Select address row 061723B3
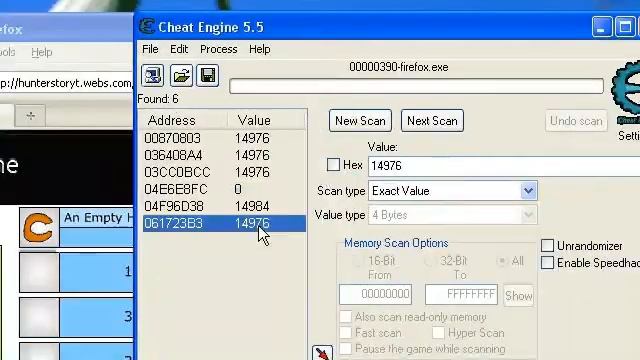 224,223
